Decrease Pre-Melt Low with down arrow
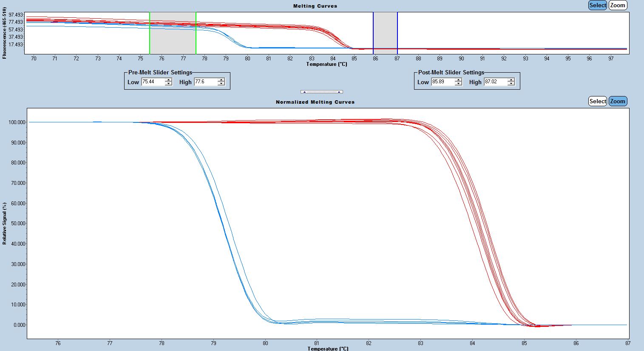Image resolution: width=644 pixels, height=351 pixels. click(x=169, y=84)
